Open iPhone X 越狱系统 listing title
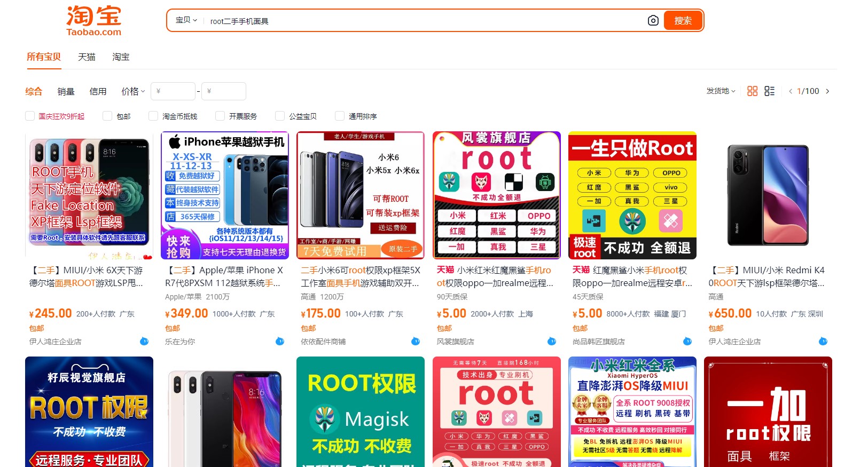Image resolution: width=868 pixels, height=467 pixels. coord(224,276)
